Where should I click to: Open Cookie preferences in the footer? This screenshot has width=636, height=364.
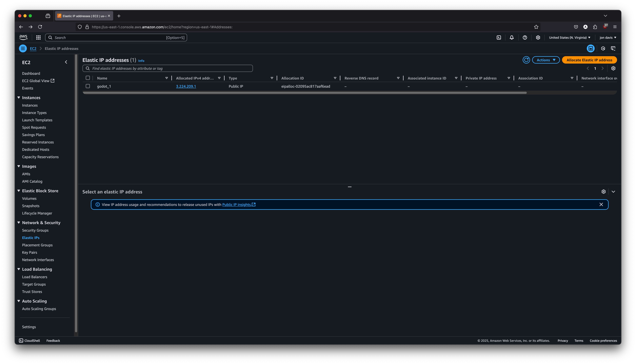coord(603,340)
